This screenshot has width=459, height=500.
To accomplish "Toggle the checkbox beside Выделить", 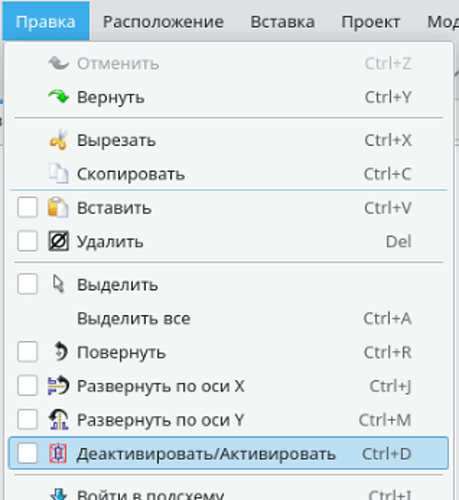I will pyautogui.click(x=27, y=284).
